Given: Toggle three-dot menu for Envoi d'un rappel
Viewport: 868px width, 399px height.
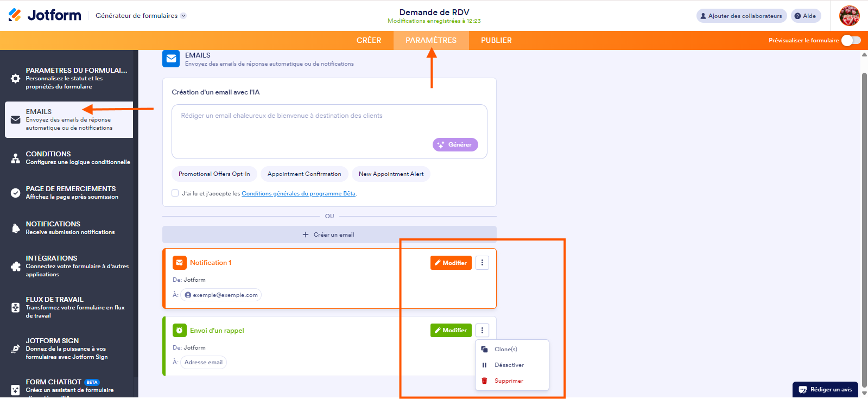Looking at the screenshot, I should (482, 330).
